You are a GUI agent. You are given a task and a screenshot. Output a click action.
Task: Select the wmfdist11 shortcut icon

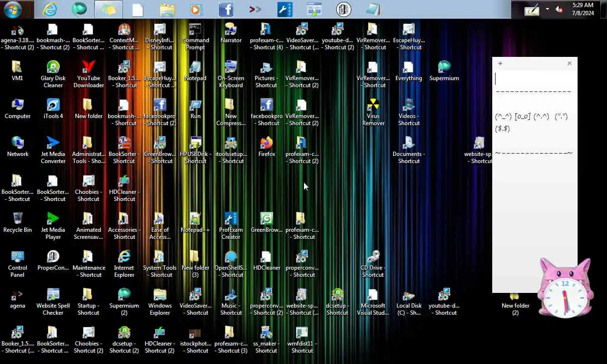tap(302, 340)
